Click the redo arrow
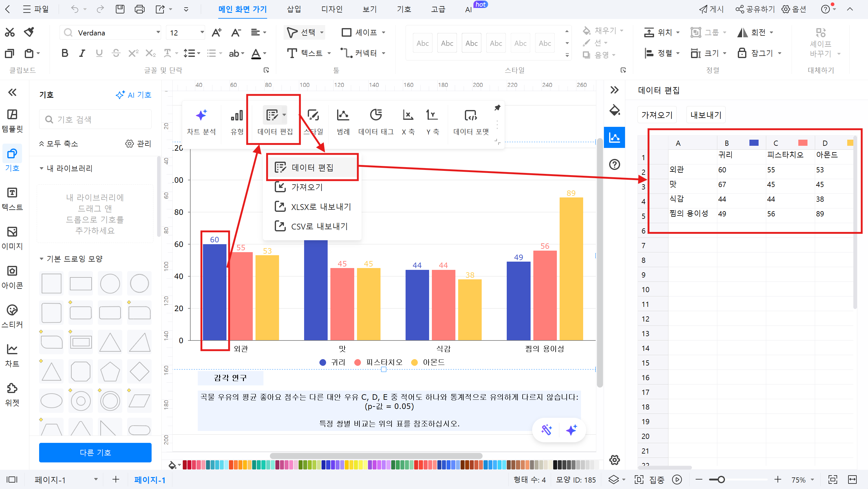 click(100, 9)
